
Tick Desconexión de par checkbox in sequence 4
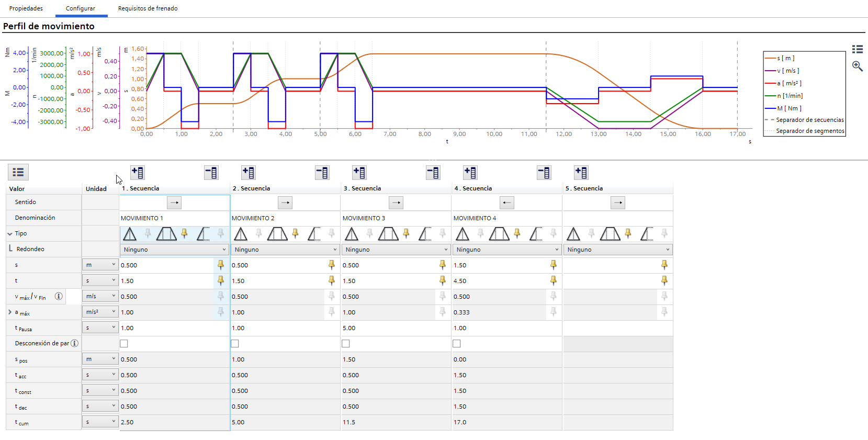tap(457, 344)
